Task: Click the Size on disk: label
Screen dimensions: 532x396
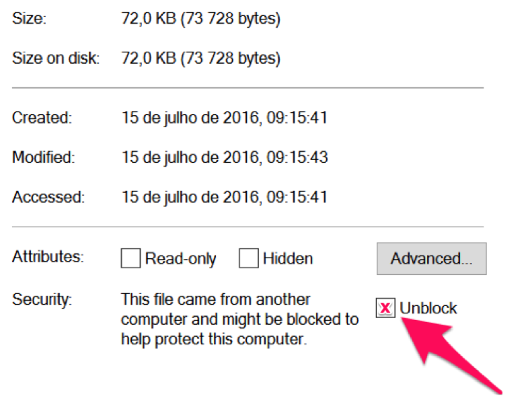Action: tap(56, 58)
